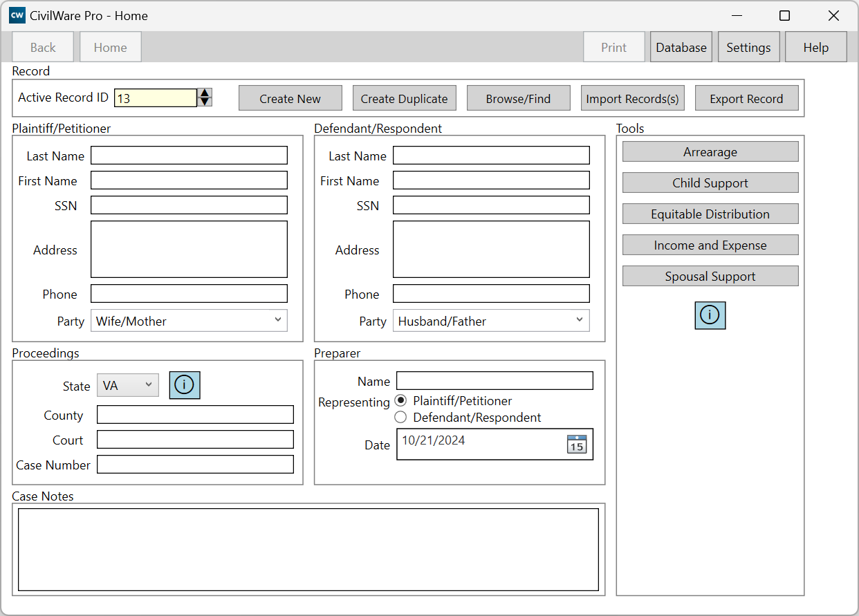Viewport: 859px width, 616px height.
Task: Click the Plaintiff First Name field
Action: click(x=189, y=180)
